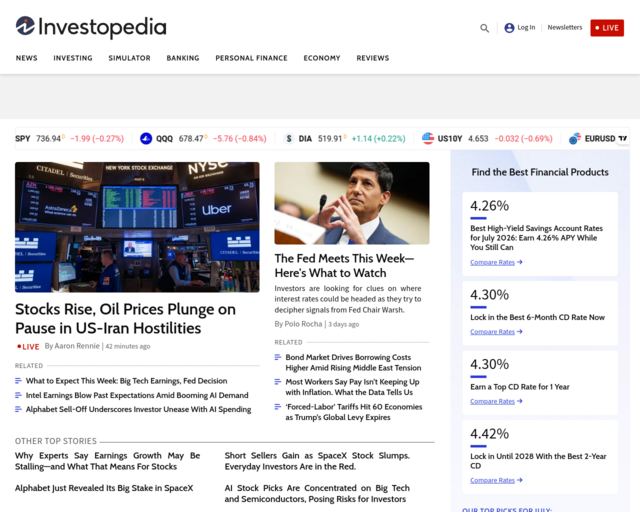640x512 pixels.
Task: Click author name Polo Rocha
Action: [x=303, y=324]
